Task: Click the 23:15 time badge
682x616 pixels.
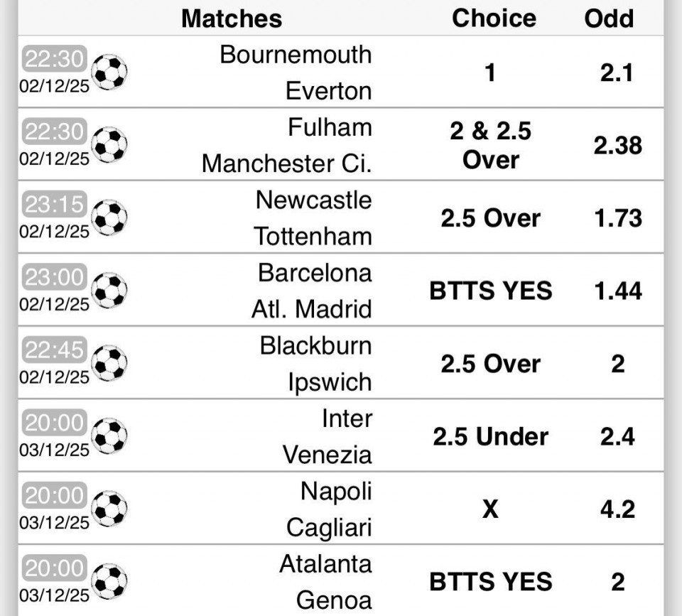Action: click(55, 205)
